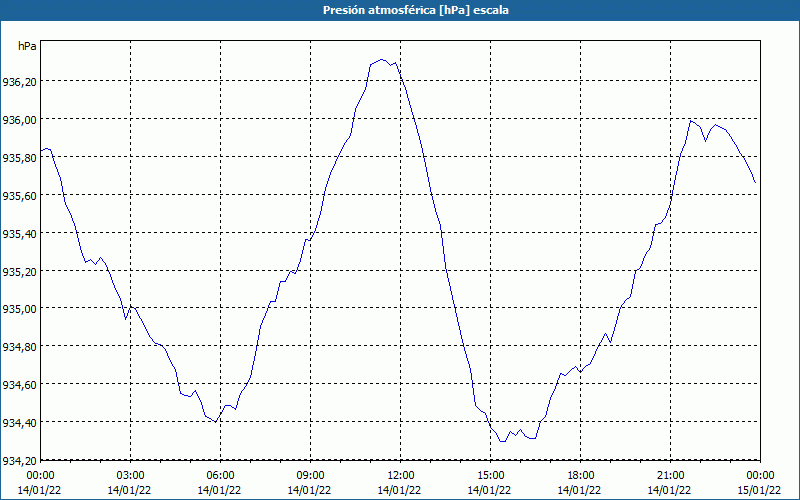
Task: Click the 15:00 time axis label
Action: (x=490, y=476)
